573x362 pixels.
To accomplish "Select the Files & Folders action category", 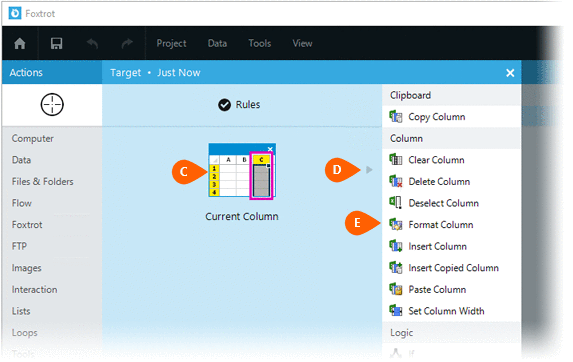I will [42, 182].
